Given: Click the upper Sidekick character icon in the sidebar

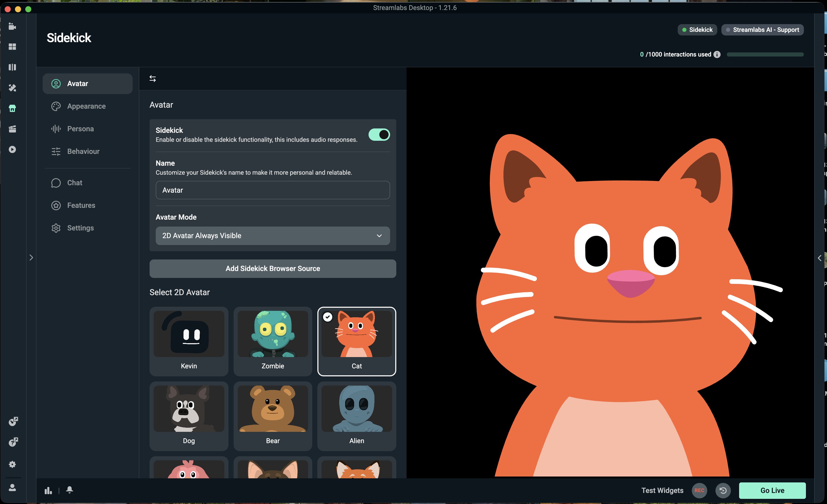Looking at the screenshot, I should (13, 422).
